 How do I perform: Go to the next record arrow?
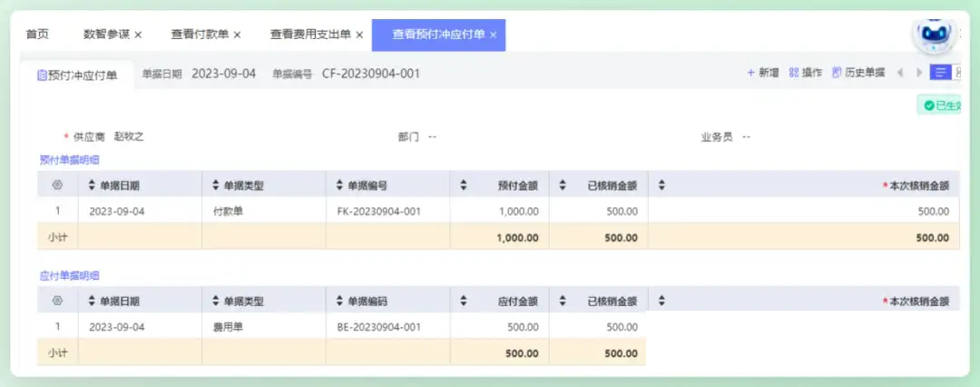pyautogui.click(x=919, y=74)
